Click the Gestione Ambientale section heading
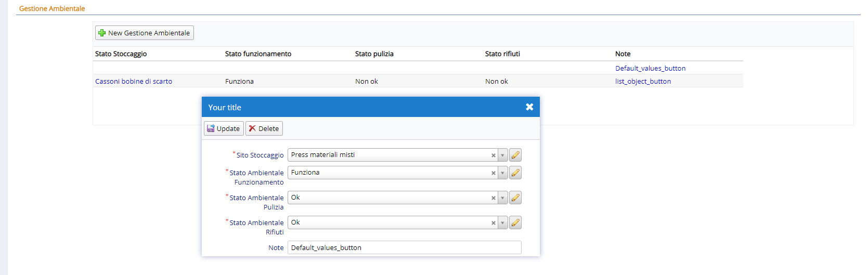 52,8
